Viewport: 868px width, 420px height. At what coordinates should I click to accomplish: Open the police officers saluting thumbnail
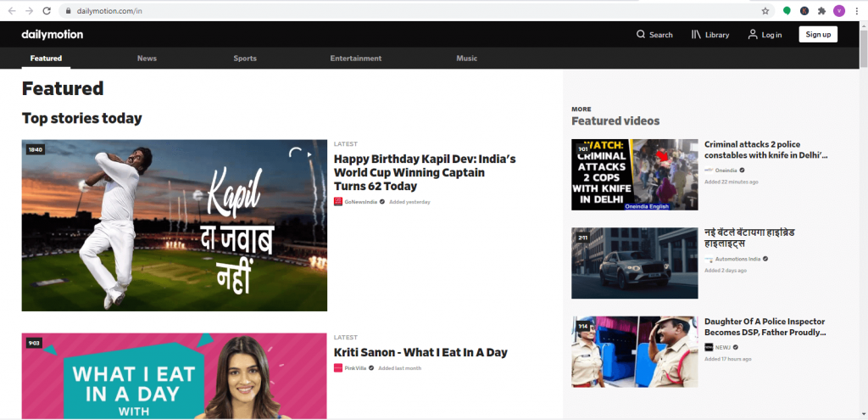click(x=634, y=352)
